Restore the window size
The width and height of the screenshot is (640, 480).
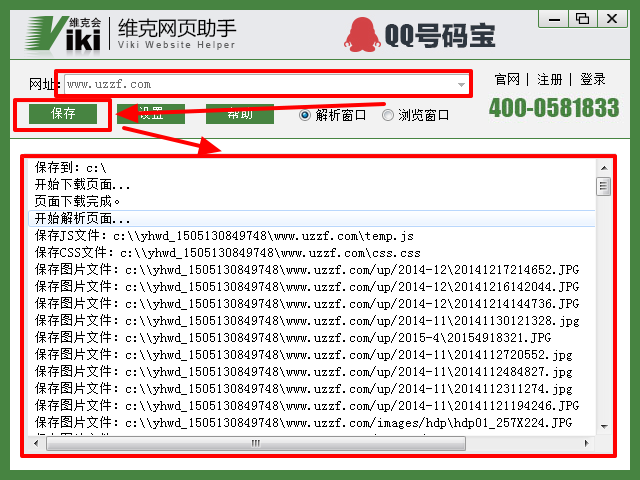[582, 19]
